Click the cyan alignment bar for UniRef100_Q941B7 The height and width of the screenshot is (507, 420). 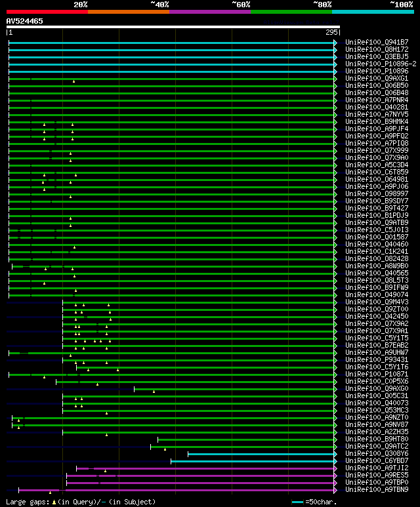point(171,43)
